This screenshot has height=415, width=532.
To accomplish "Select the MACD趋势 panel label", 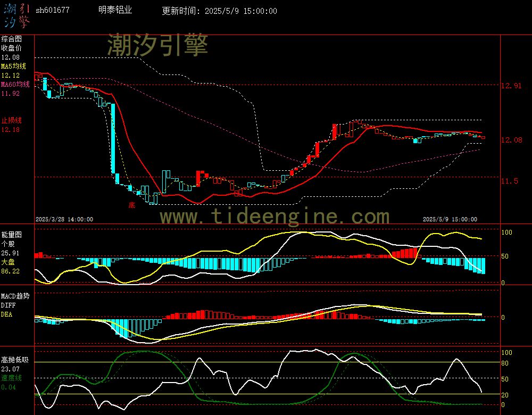I will coord(15,296).
